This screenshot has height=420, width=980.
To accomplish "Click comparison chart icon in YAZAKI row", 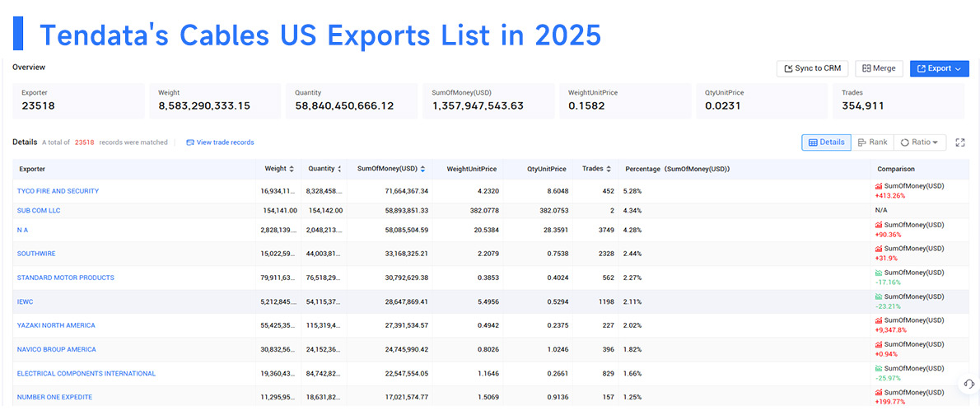I will (x=879, y=320).
